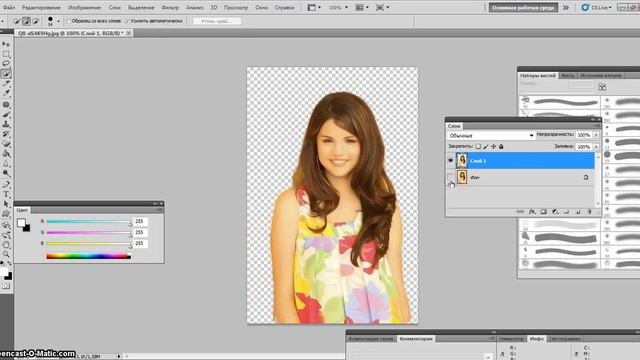Screen dimensions: 640x360
Task: Hide the Слой 1 layer eye
Action: pos(451,161)
